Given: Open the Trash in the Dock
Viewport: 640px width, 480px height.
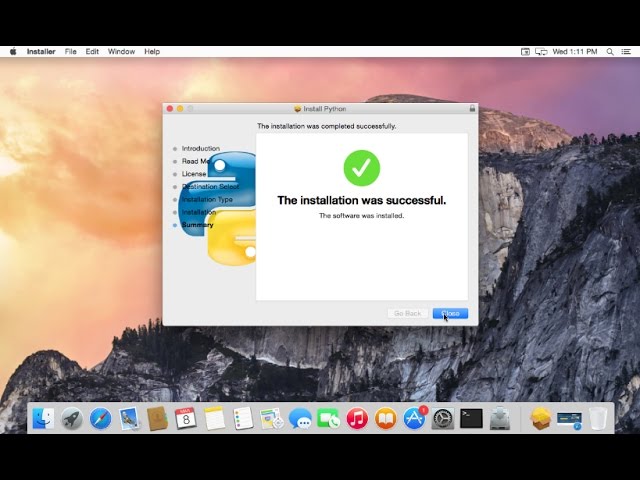Looking at the screenshot, I should tap(598, 418).
